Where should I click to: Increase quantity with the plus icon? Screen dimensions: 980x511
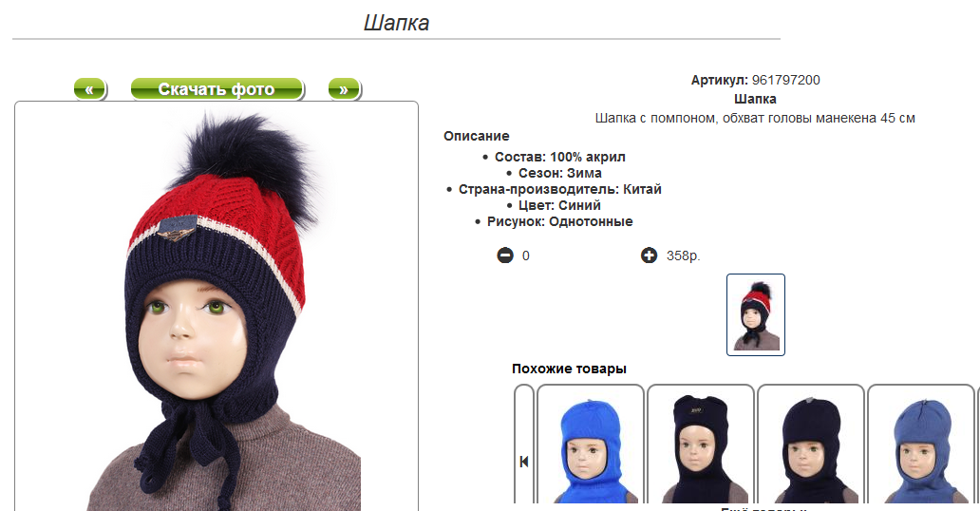(x=649, y=255)
